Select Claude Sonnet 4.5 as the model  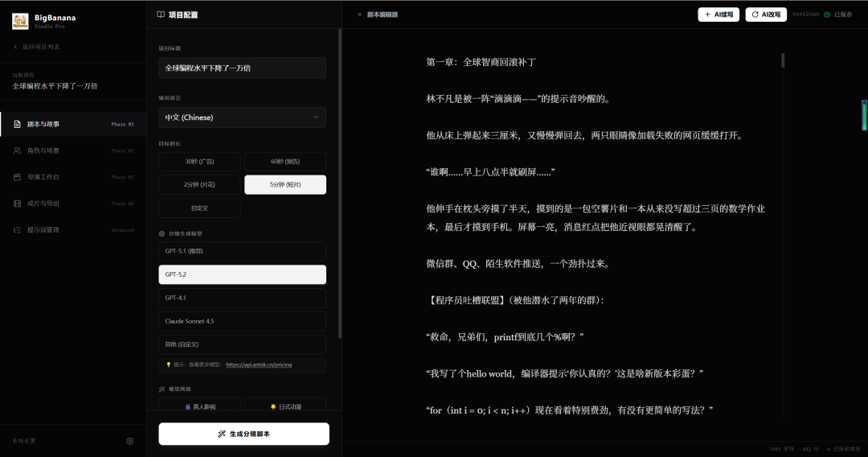(242, 321)
